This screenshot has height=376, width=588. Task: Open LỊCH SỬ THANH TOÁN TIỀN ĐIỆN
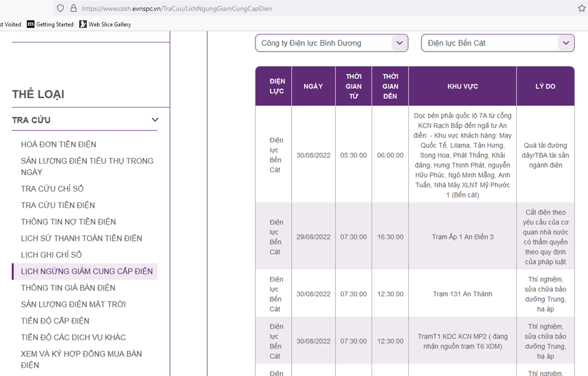82,239
